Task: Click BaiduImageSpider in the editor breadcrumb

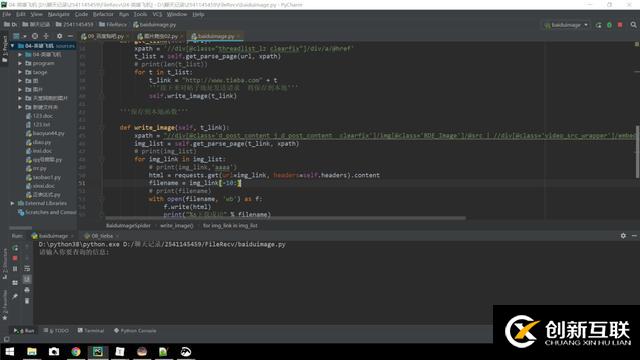Action: (x=128, y=225)
